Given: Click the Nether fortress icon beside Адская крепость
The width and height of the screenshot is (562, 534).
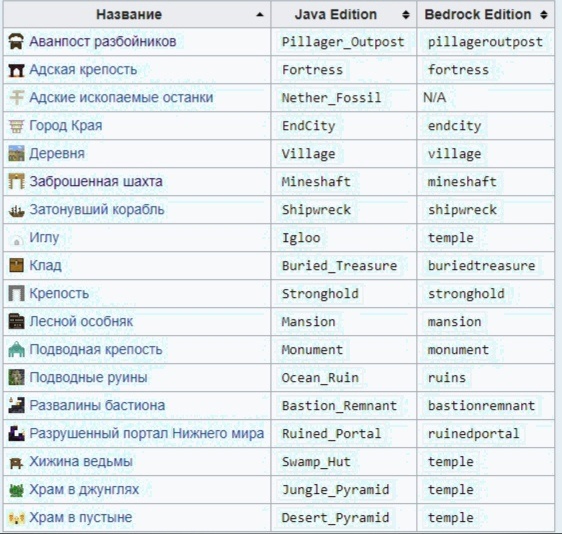Looking at the screenshot, I should click(x=16, y=70).
